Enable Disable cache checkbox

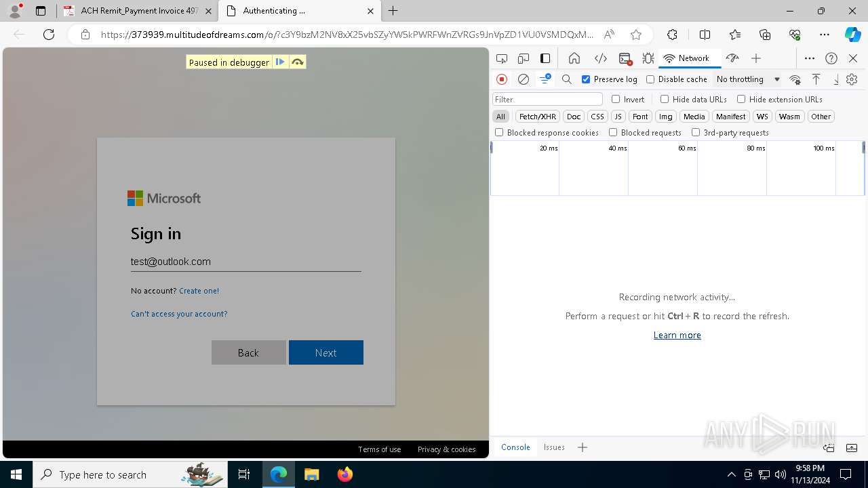pos(650,79)
